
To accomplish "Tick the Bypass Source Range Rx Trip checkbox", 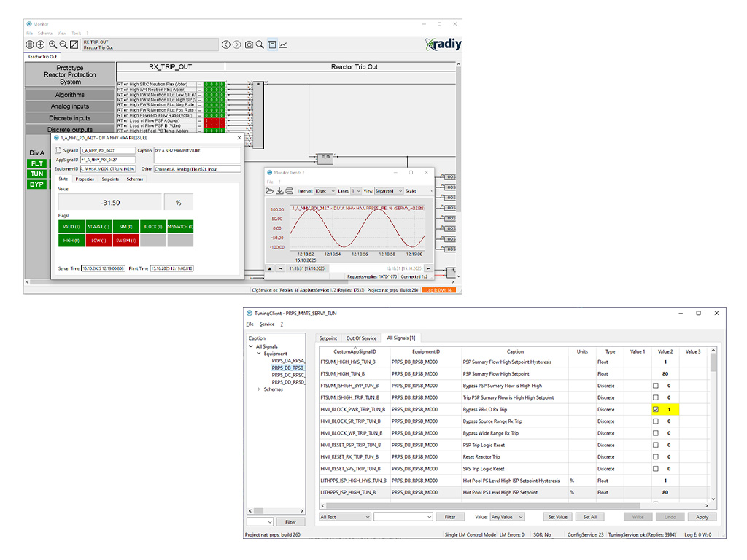I will coord(655,421).
